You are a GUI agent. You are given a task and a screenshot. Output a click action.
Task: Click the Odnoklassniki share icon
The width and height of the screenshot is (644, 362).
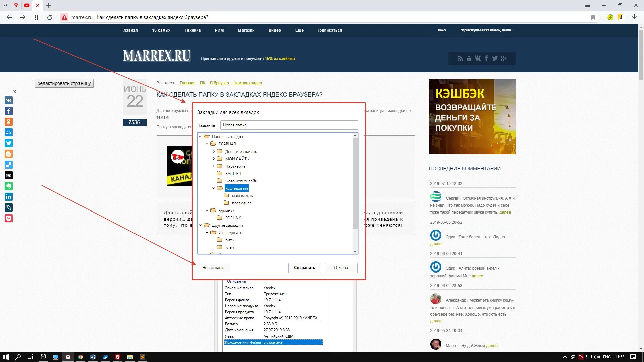[9, 122]
